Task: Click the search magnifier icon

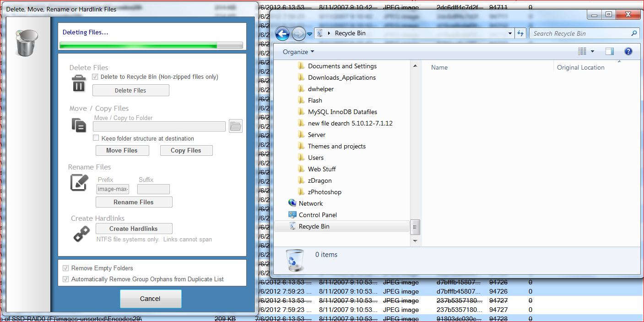Action: point(634,33)
